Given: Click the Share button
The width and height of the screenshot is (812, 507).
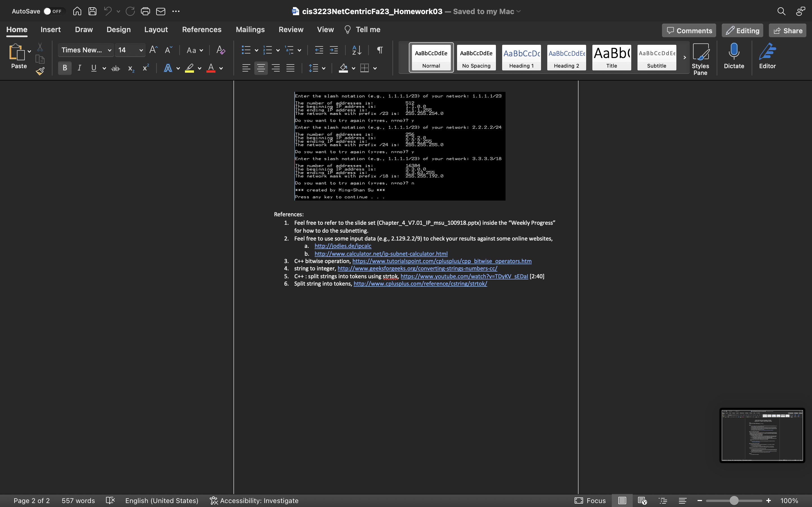Looking at the screenshot, I should [787, 30].
